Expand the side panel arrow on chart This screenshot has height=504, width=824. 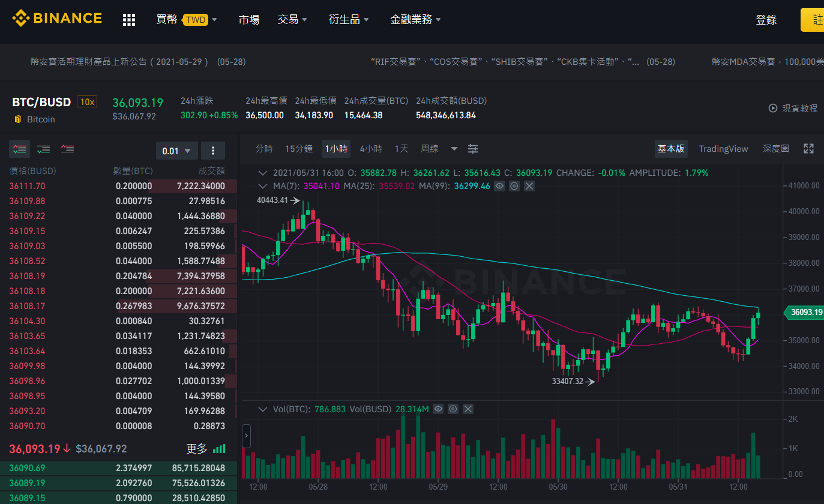click(246, 436)
